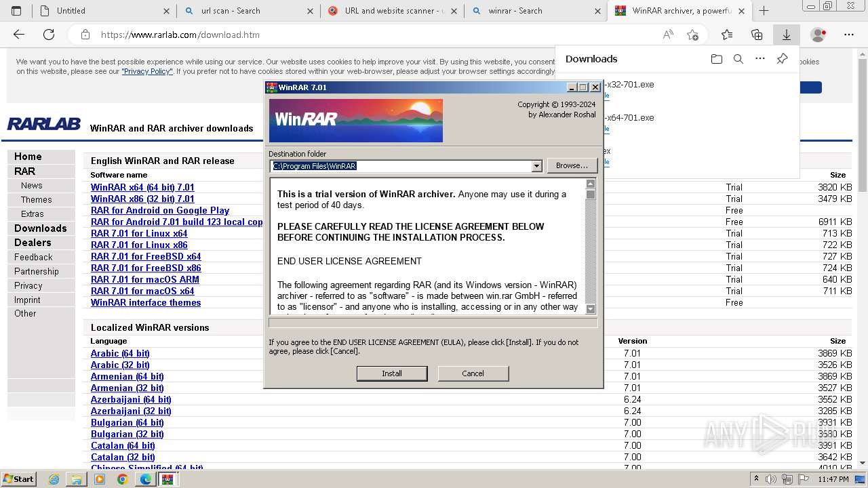868x488 pixels.
Task: Click page vertical scrollbar down arrow
Action: pyautogui.click(x=862, y=463)
